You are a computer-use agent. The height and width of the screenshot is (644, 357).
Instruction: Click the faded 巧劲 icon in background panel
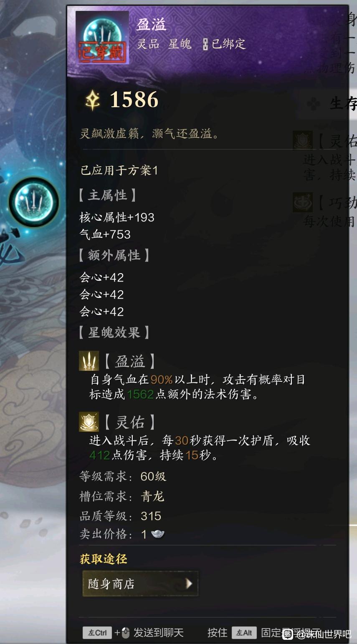click(x=303, y=202)
